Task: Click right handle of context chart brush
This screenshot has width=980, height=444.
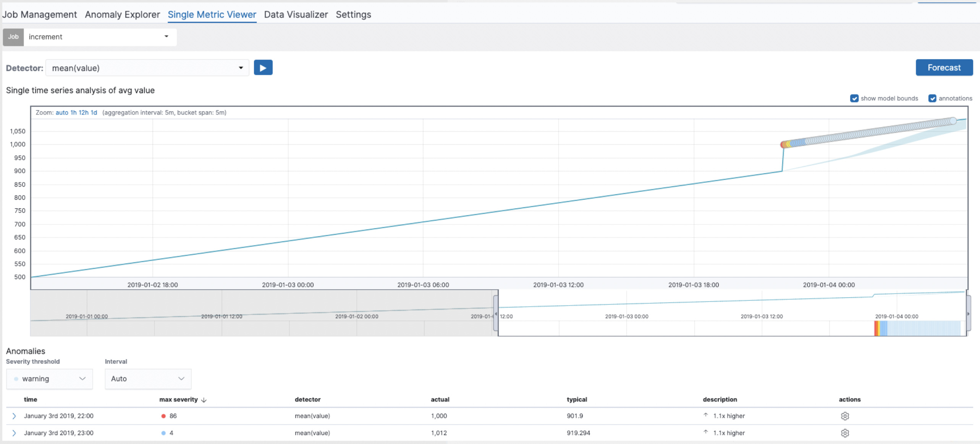Action: pyautogui.click(x=968, y=313)
